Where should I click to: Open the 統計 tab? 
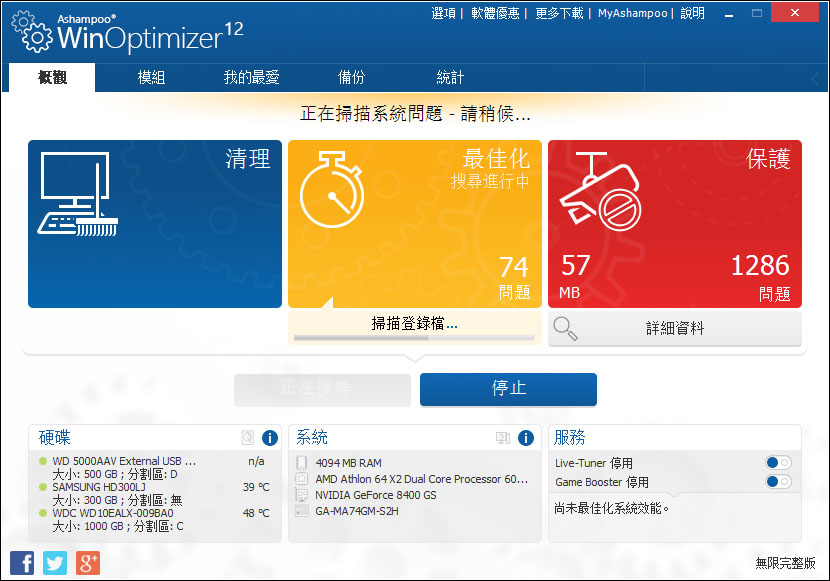tap(450, 77)
